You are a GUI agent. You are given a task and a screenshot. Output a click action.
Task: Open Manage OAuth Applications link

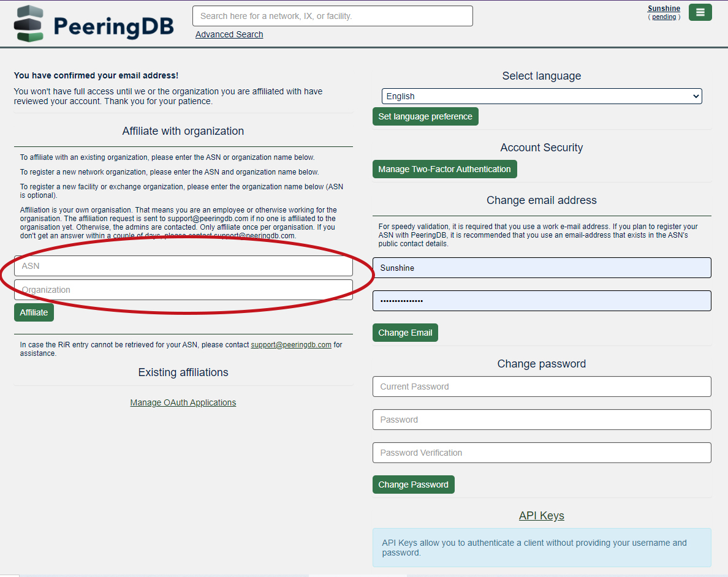(183, 402)
